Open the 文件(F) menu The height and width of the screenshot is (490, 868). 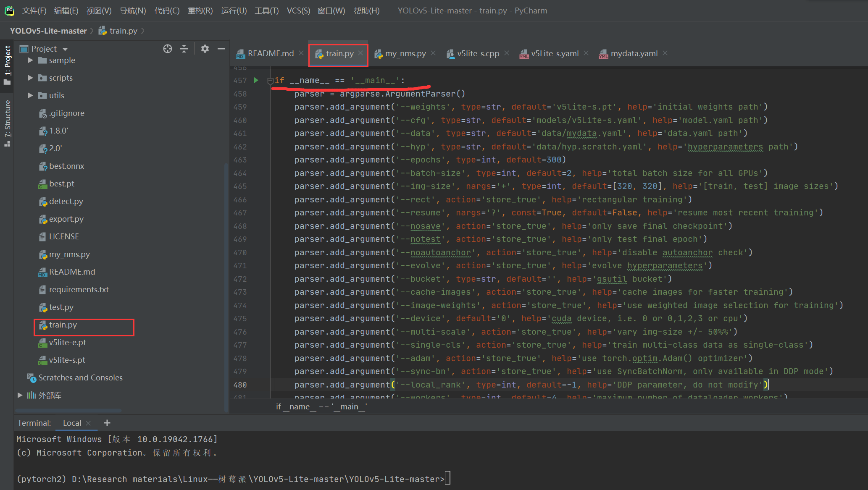pos(34,10)
